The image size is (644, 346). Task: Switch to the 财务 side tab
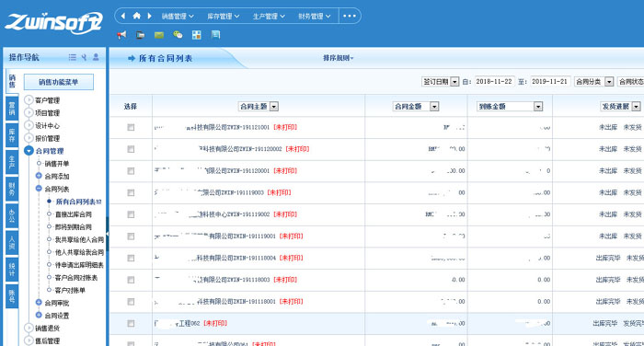coord(12,189)
